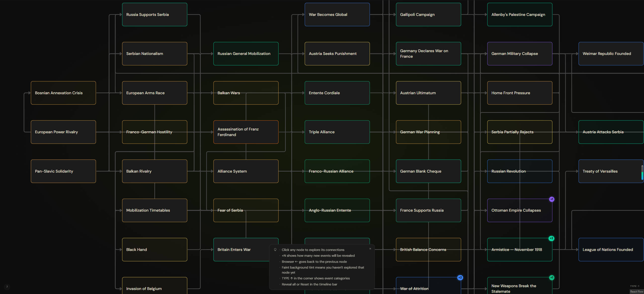Click the lightbulb icon in tips panel
Image resolution: width=644 pixels, height=294 pixels.
tap(275, 250)
